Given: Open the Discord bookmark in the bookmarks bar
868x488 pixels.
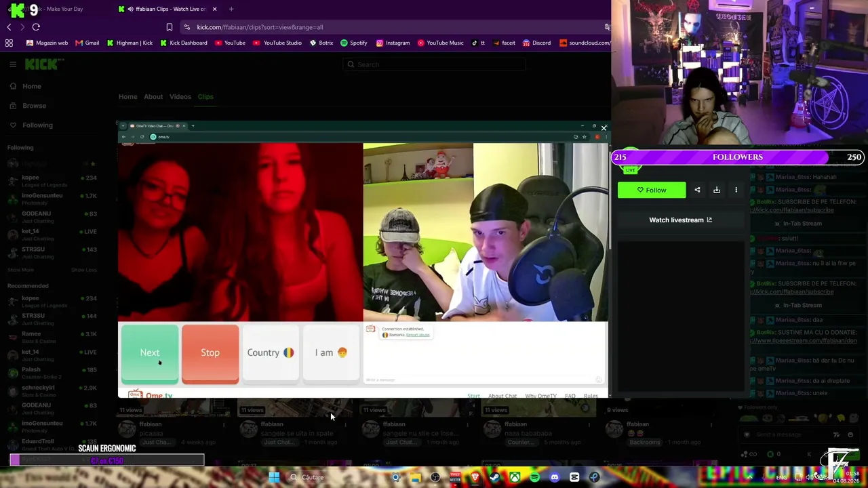Looking at the screenshot, I should tap(536, 43).
